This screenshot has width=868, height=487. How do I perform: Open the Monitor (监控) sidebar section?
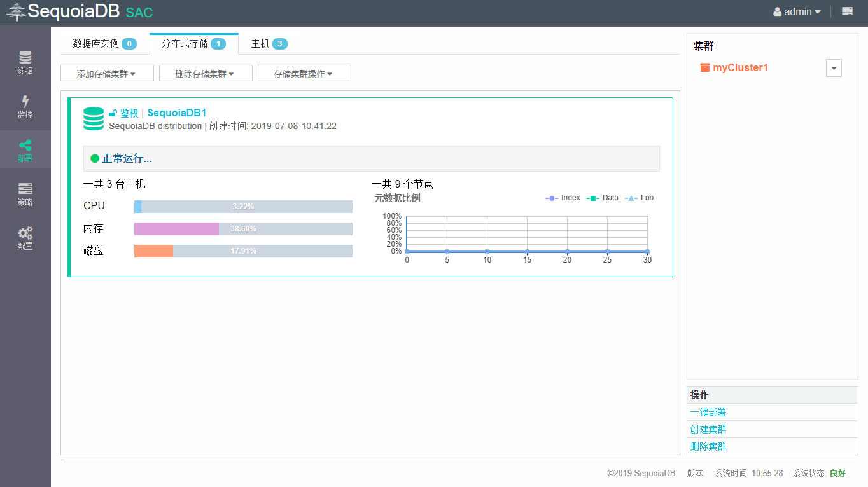[25, 107]
